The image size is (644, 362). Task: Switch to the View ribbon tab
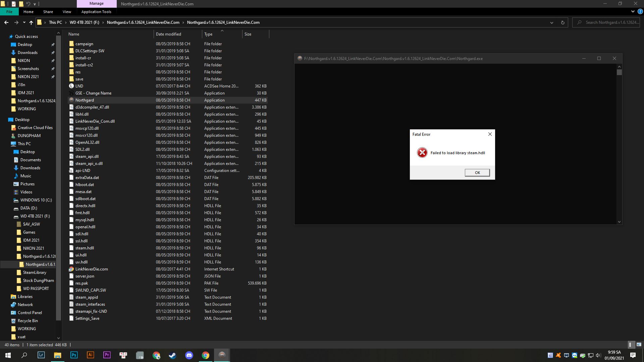67,12
